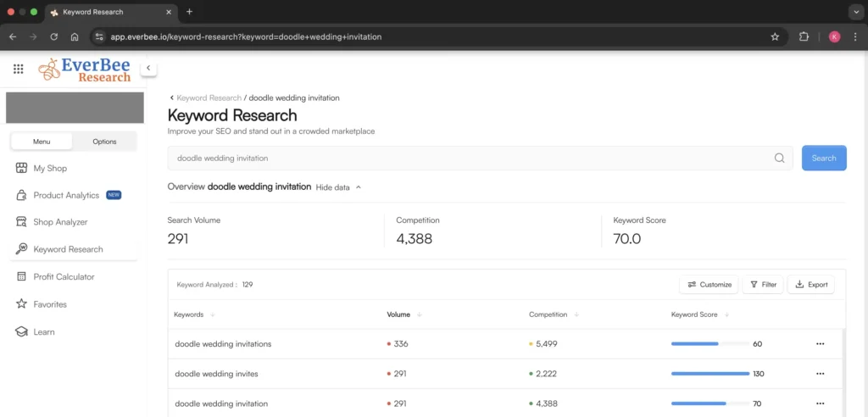The image size is (868, 417).
Task: Open the Customize columns button
Action: tap(709, 284)
